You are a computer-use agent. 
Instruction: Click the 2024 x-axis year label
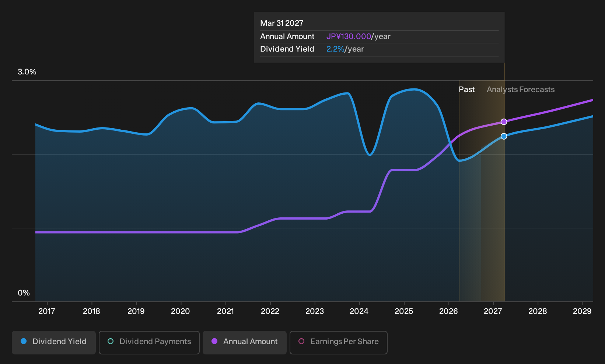click(x=359, y=311)
